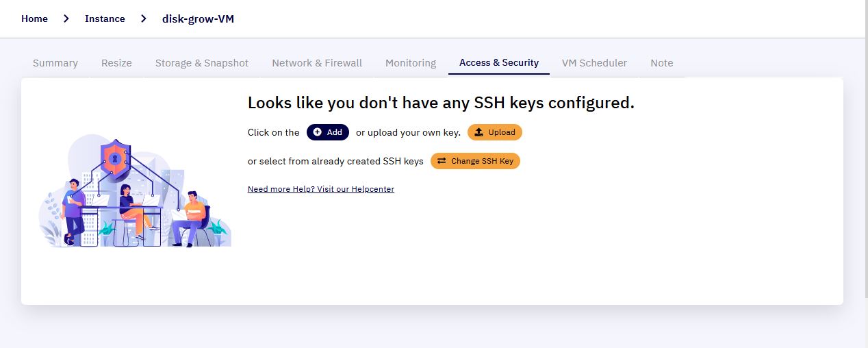Switch to the Note tab
Viewport: 868px width, 348px height.
pyautogui.click(x=662, y=63)
